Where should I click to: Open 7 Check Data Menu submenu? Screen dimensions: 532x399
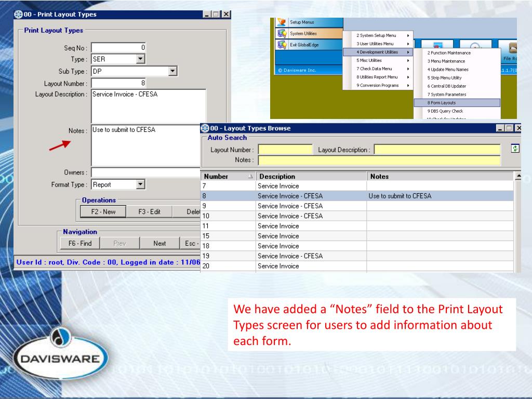tap(378, 69)
